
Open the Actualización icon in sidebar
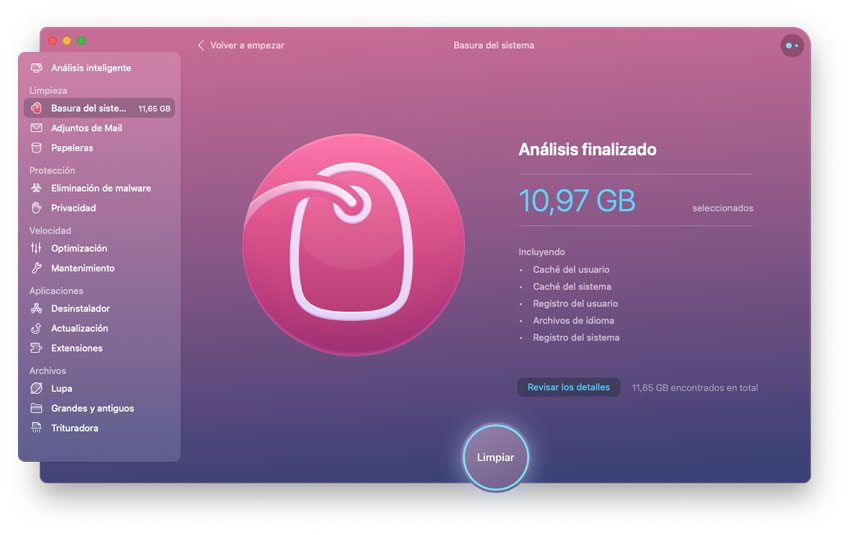(x=37, y=328)
